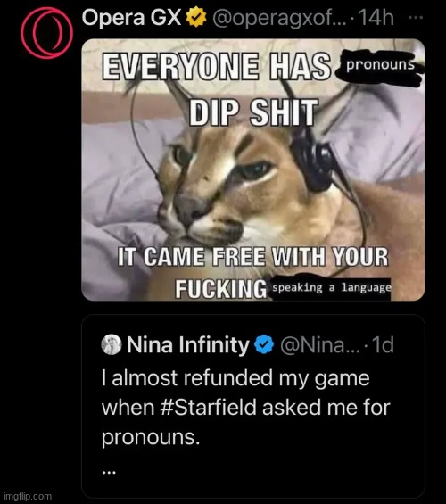Viewport: 446px width, 504px height.
Task: Click the imgflip.com watermark
Action: pos(28,496)
